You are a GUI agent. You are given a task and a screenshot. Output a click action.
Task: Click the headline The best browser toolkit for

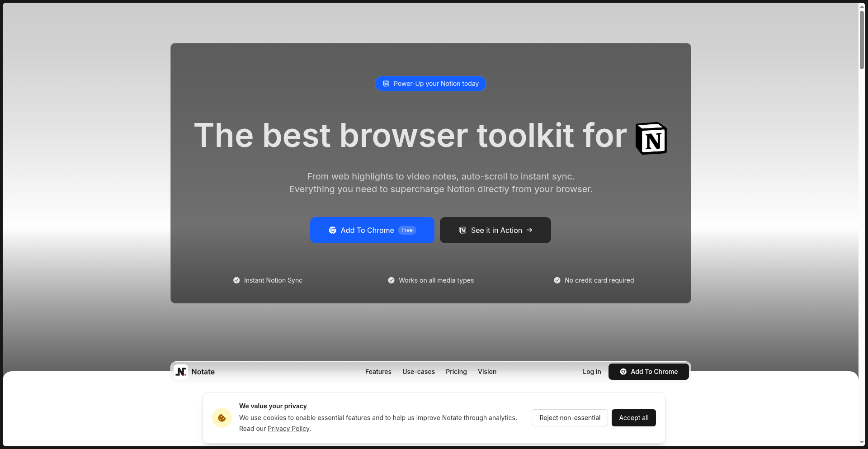410,136
